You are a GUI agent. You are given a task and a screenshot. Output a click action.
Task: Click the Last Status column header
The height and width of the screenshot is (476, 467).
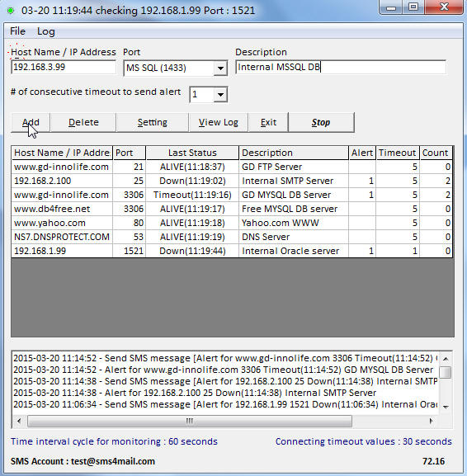point(192,153)
